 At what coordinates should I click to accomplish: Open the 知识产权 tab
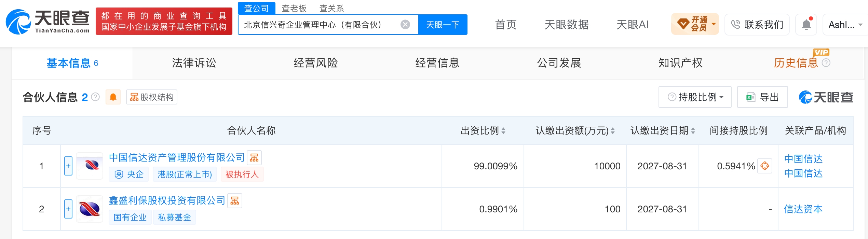(681, 63)
